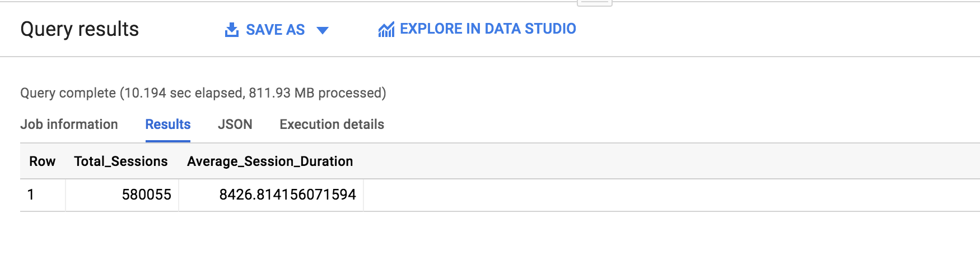980x259 pixels.
Task: Switch to the Job information tab
Action: coord(69,124)
